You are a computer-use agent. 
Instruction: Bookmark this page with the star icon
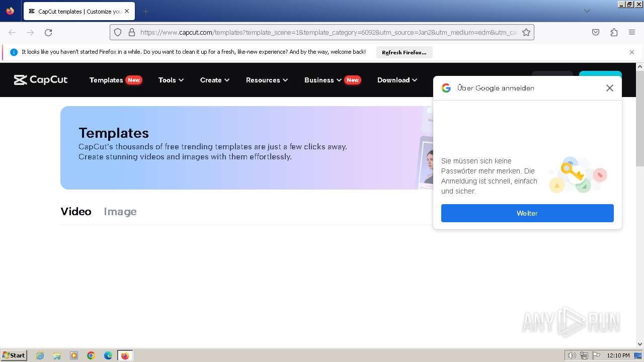tap(526, 32)
